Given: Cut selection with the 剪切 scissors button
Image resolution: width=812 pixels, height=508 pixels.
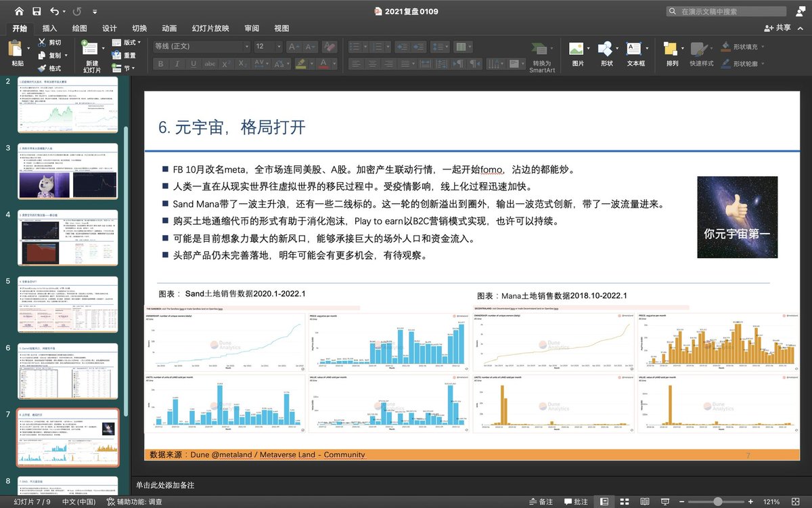Looking at the screenshot, I should point(49,42).
